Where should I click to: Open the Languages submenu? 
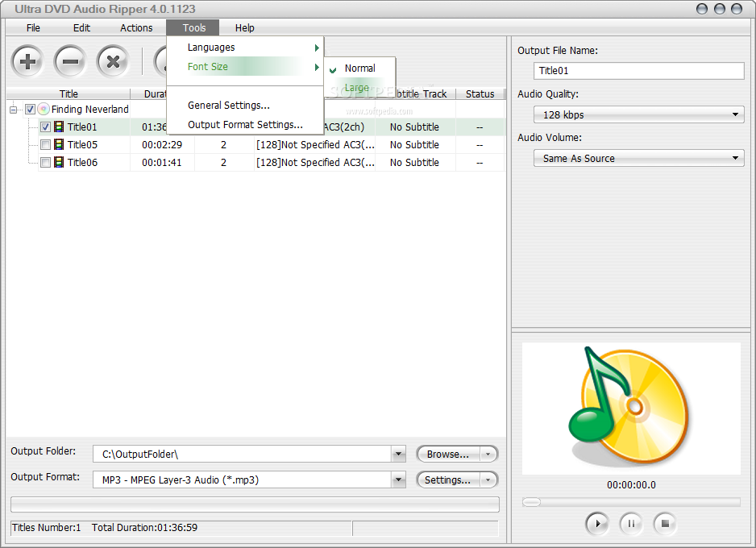[x=245, y=48]
